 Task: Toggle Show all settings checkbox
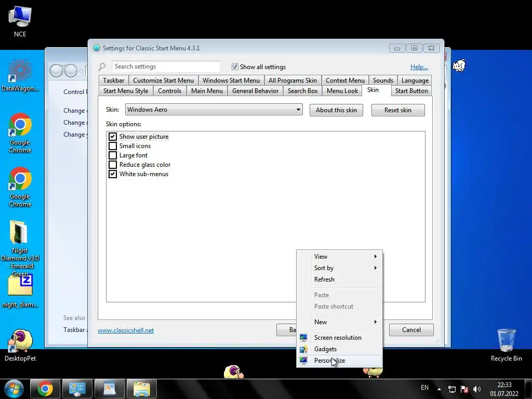[235, 67]
